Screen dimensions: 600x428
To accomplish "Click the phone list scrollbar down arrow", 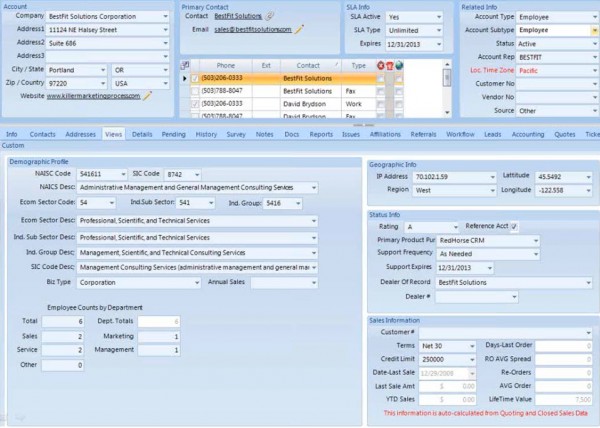I will coord(447,112).
